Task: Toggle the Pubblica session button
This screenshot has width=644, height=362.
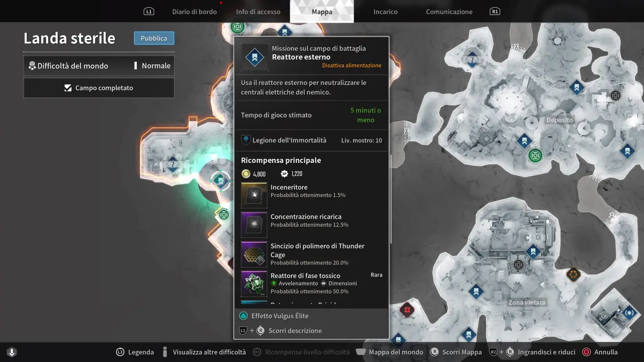Action: coord(154,38)
